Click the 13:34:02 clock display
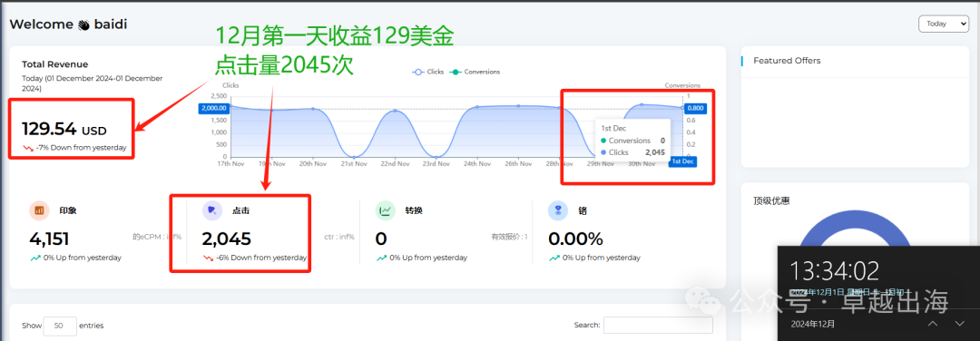Screen dimensions: 980x341 (834, 270)
